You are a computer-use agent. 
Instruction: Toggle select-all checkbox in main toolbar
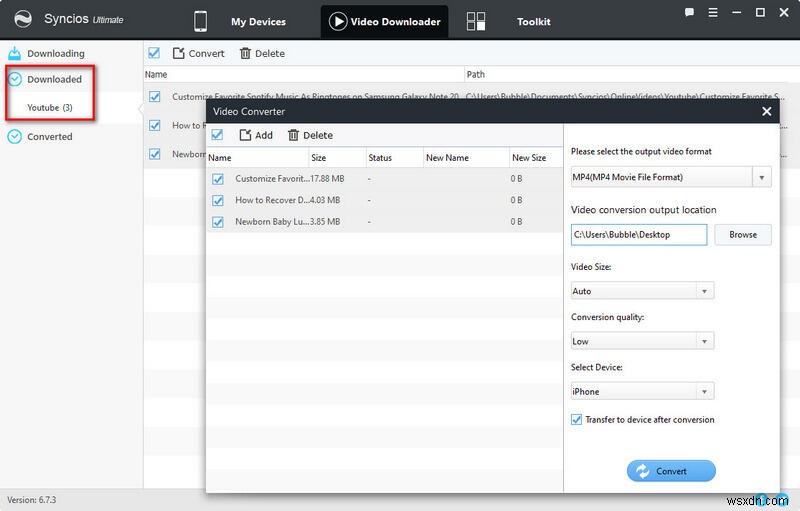tap(154, 53)
